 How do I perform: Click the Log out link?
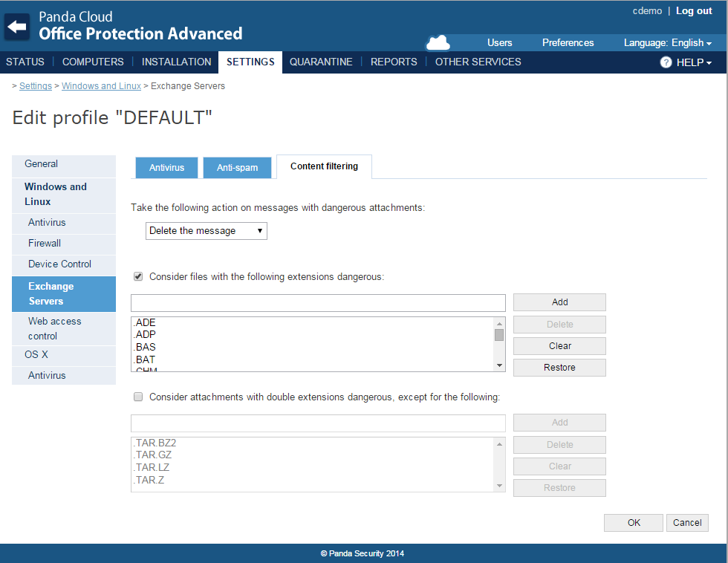click(x=694, y=10)
